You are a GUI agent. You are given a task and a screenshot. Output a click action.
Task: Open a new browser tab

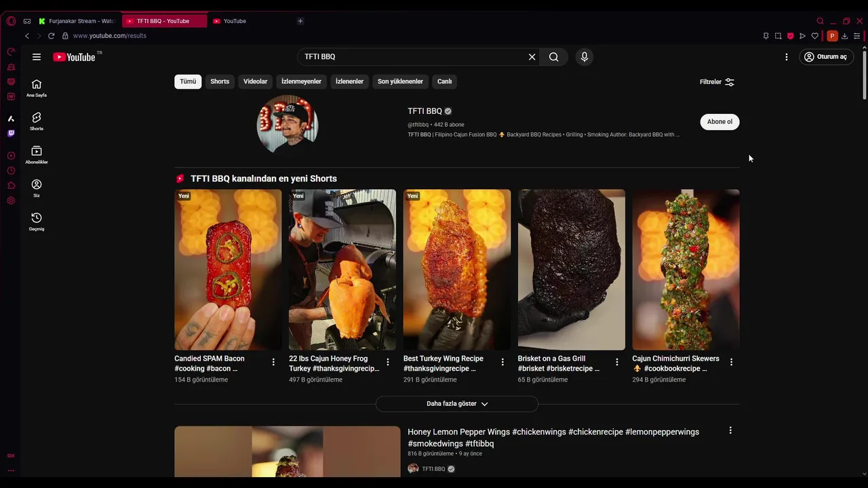pos(300,21)
